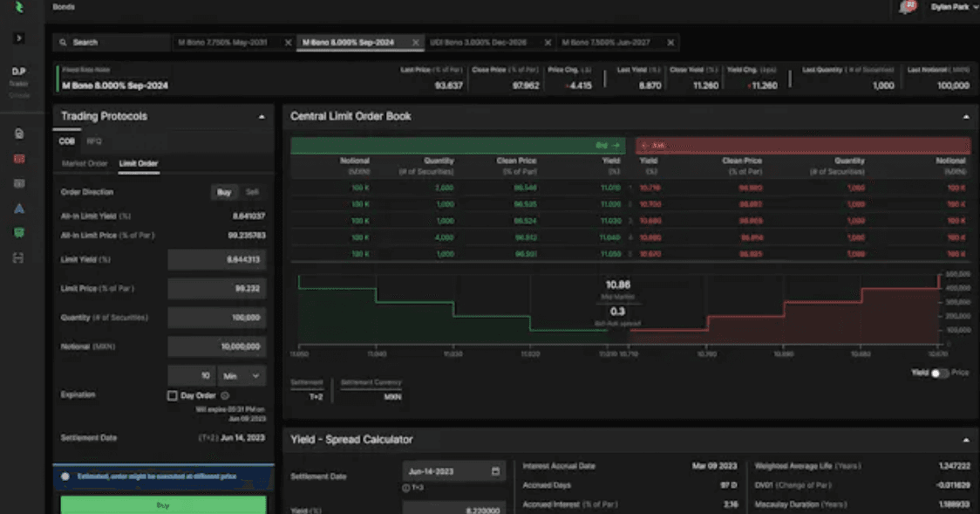Close the M Bono 8.000% Sep-2024 tab
The image size is (980, 514).
[x=416, y=43]
